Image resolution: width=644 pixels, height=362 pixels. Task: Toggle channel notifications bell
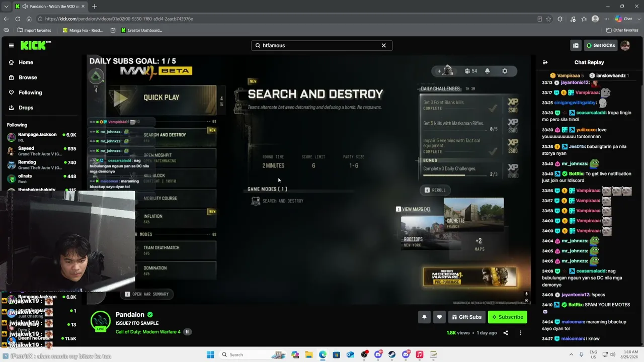(424, 317)
